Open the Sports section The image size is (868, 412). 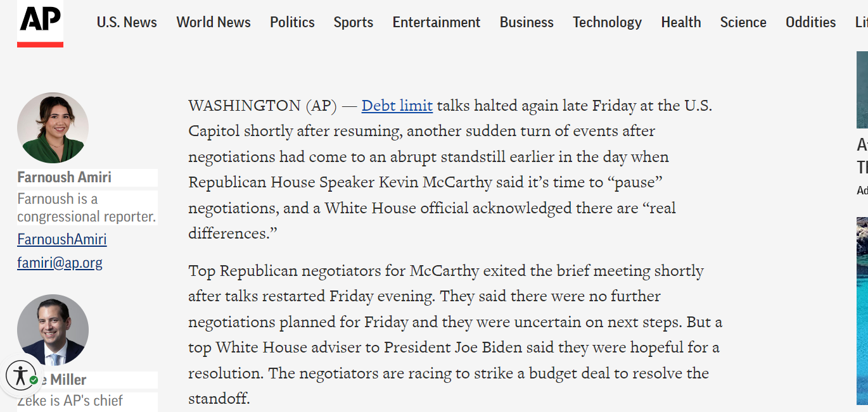(354, 22)
